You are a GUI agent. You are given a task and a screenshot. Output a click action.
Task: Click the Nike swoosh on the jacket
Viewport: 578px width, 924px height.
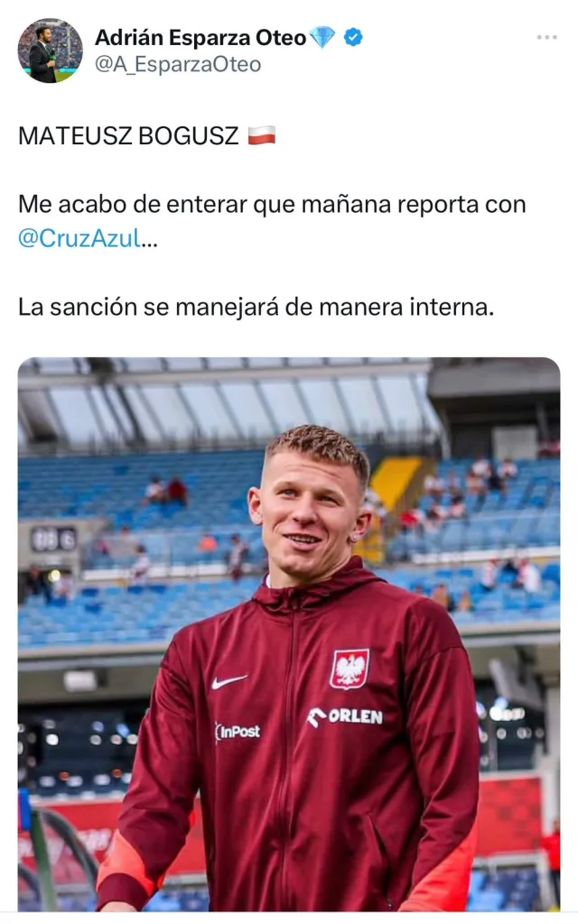pyautogui.click(x=229, y=681)
